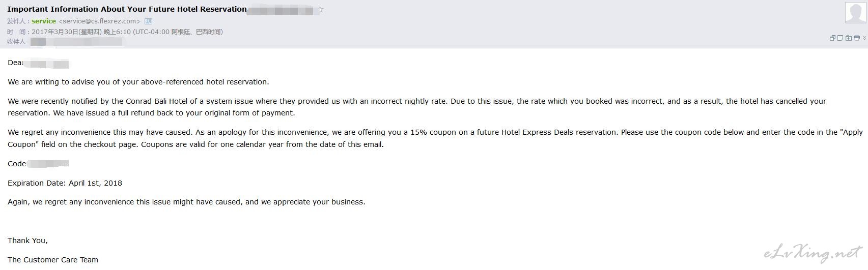Click the email subject heading text
868x270 pixels.
pos(127,9)
